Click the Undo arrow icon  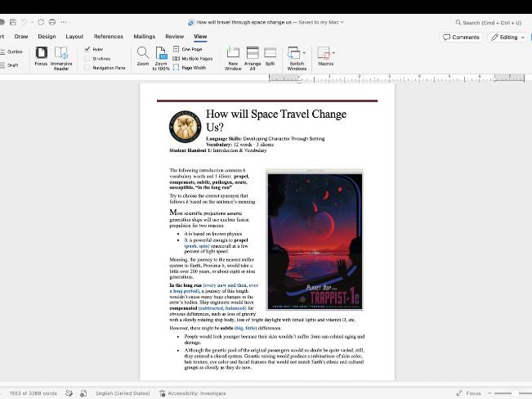(x=25, y=22)
